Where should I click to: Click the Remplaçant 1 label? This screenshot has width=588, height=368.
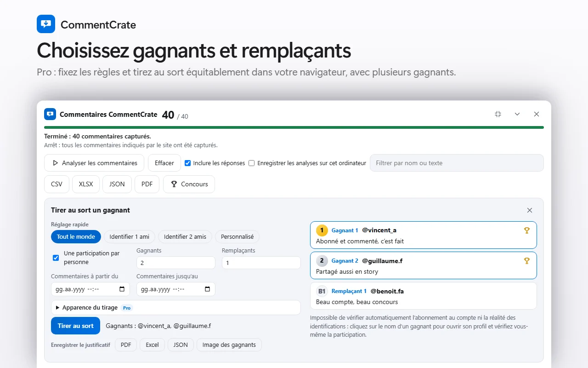click(x=349, y=291)
